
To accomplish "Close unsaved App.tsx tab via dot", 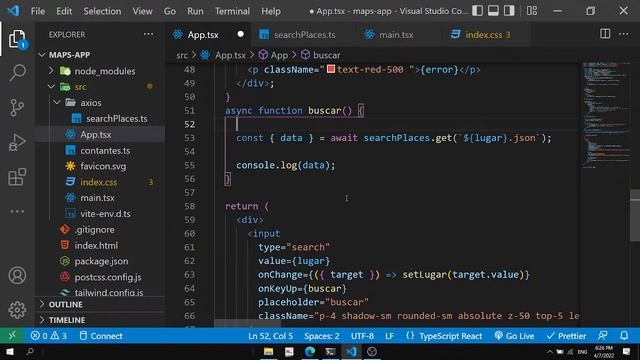I will click(240, 34).
